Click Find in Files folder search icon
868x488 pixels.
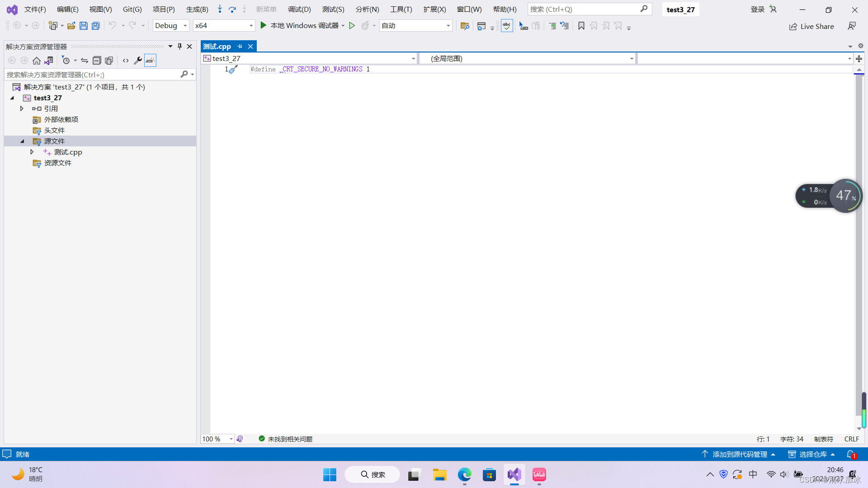pos(465,26)
